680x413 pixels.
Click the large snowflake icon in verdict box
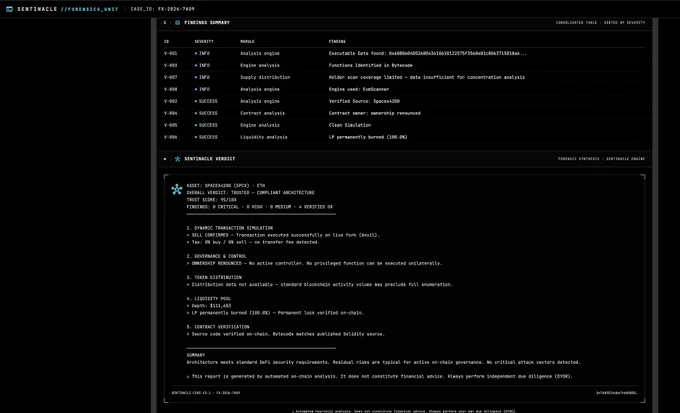(177, 189)
